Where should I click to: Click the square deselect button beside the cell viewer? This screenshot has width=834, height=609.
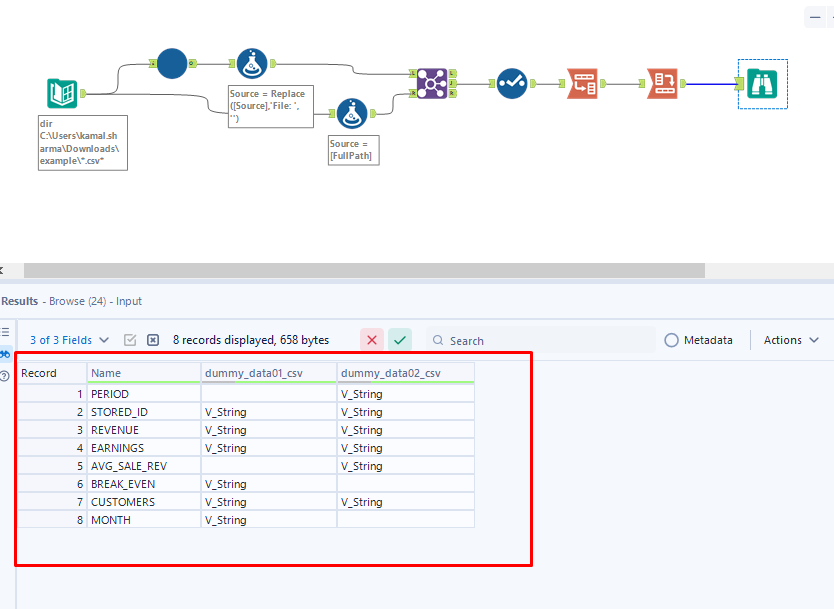pos(152,340)
